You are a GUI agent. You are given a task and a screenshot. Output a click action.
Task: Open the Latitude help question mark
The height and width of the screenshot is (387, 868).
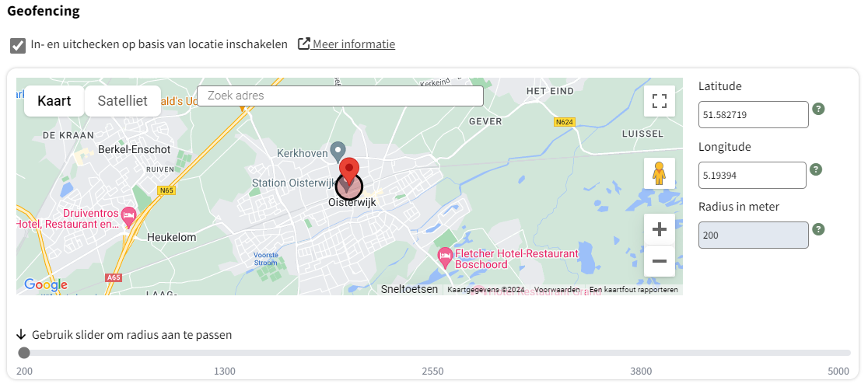[819, 109]
